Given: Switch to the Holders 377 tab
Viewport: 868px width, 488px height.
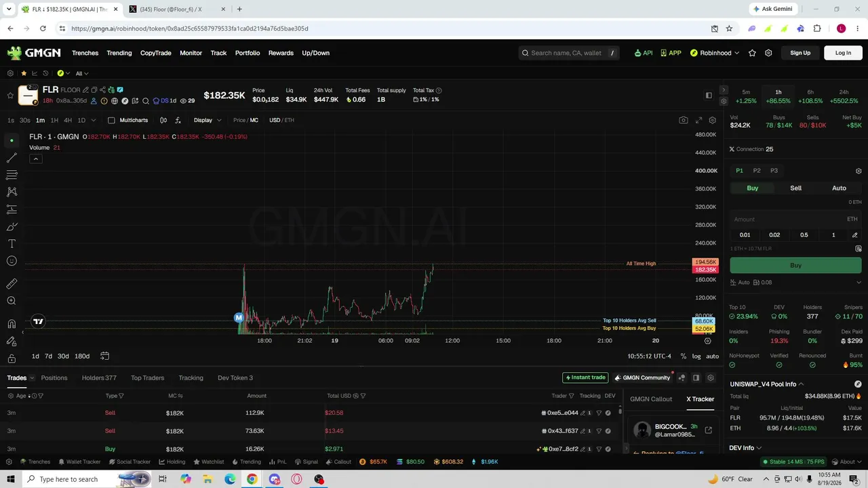Looking at the screenshot, I should (99, 378).
